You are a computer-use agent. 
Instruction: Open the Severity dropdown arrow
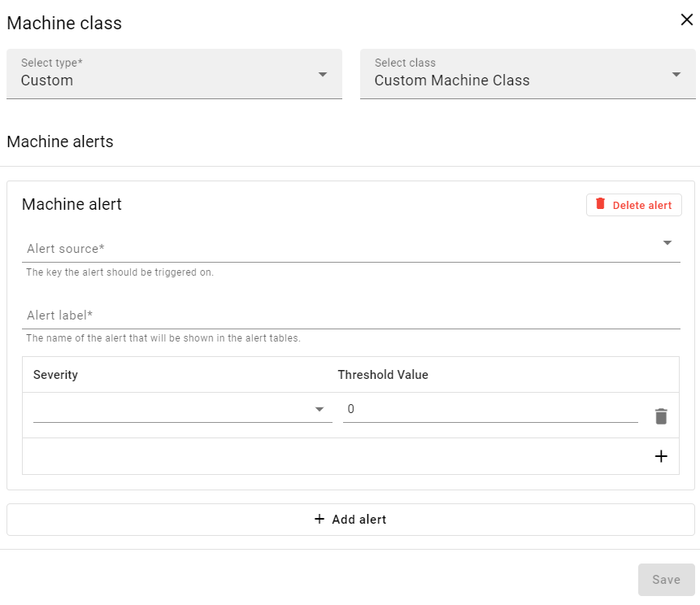click(320, 409)
